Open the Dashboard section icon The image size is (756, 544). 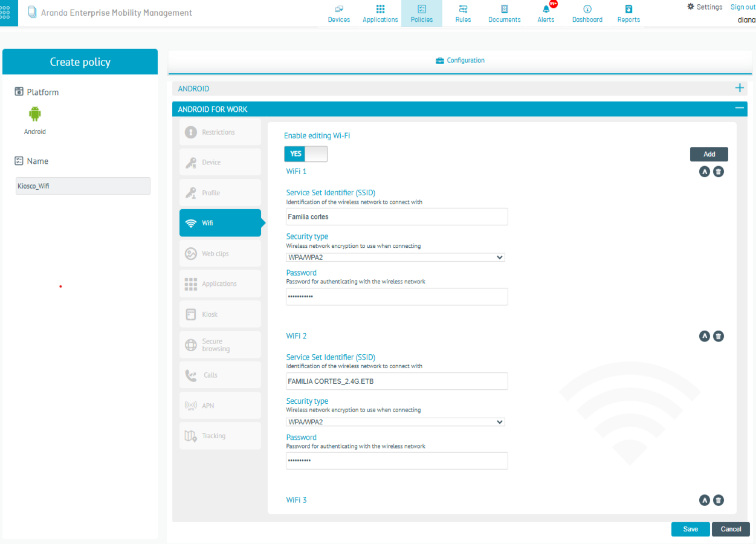click(587, 9)
